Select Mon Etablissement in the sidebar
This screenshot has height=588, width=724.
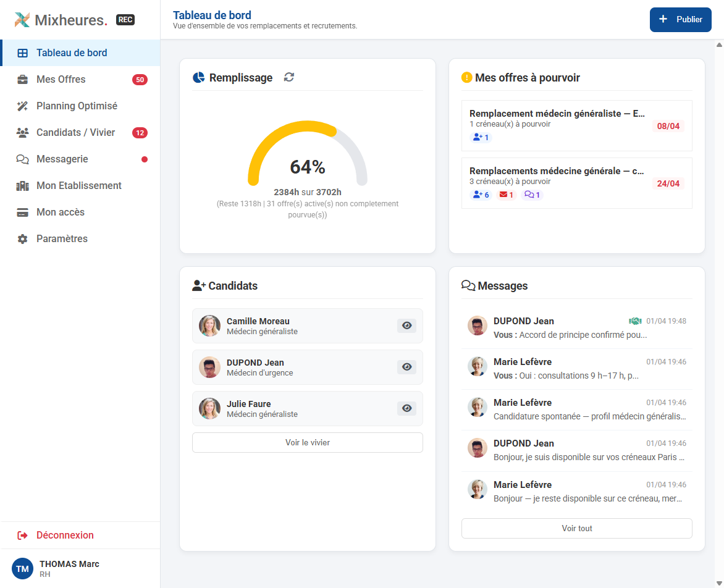(x=80, y=185)
